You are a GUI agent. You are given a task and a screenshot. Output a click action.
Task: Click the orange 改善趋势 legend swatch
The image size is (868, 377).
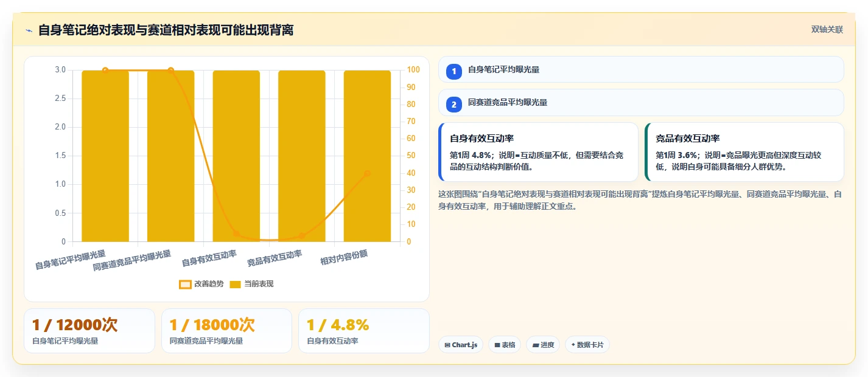tap(185, 284)
